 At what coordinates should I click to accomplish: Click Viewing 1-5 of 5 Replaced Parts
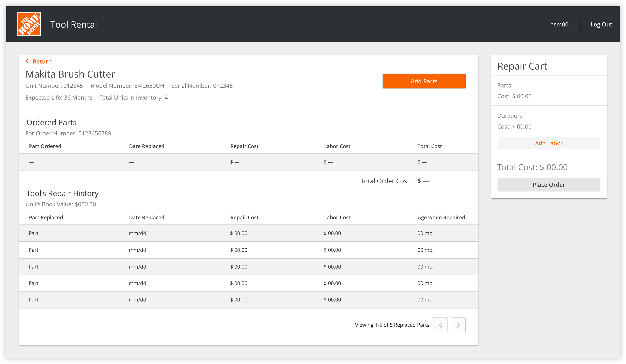(x=392, y=325)
